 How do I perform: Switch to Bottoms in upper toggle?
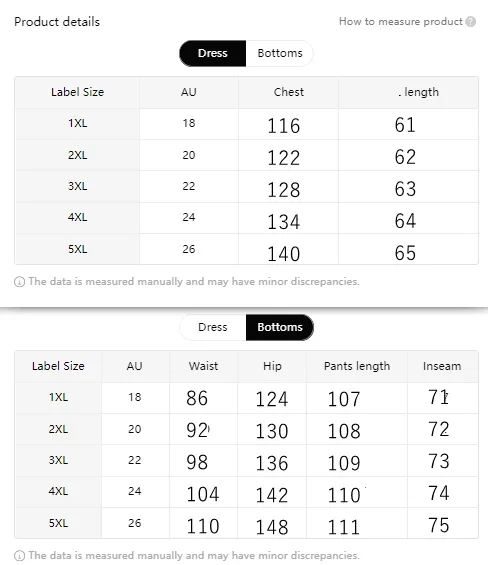click(280, 53)
